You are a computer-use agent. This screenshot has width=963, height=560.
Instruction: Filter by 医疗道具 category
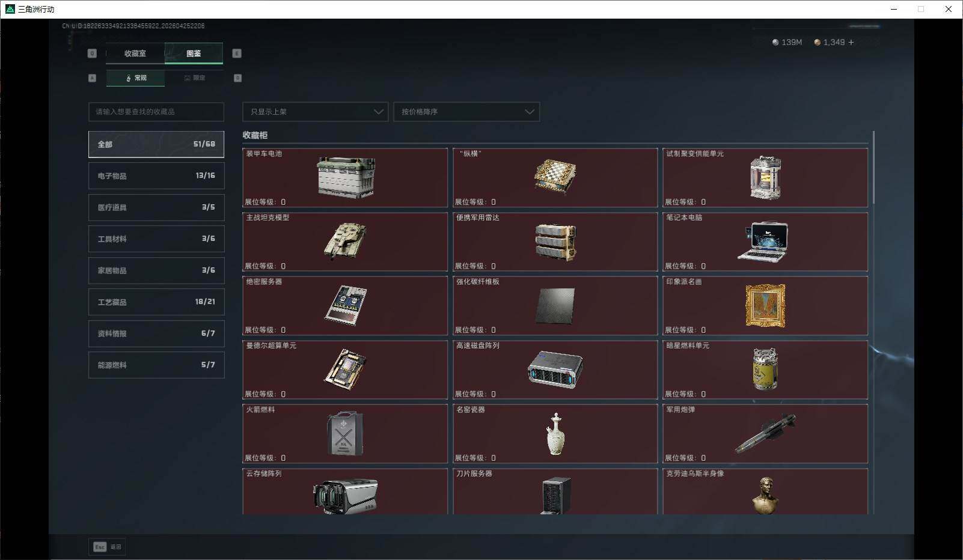tap(156, 207)
